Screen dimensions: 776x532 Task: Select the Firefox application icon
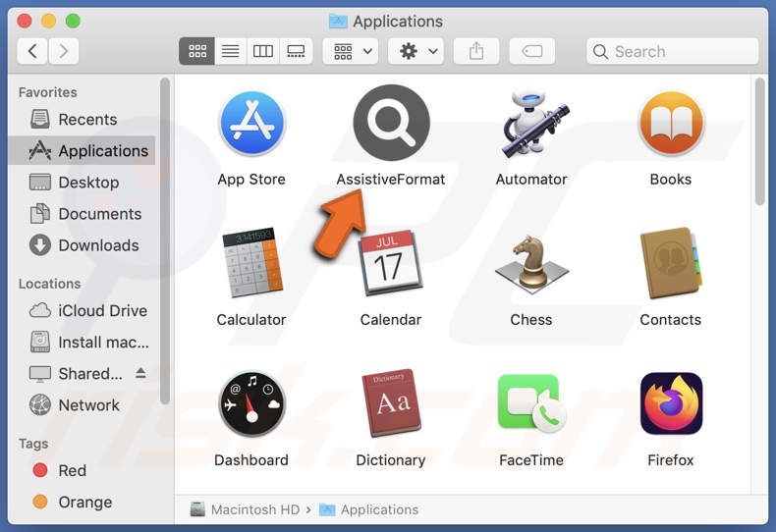point(671,403)
